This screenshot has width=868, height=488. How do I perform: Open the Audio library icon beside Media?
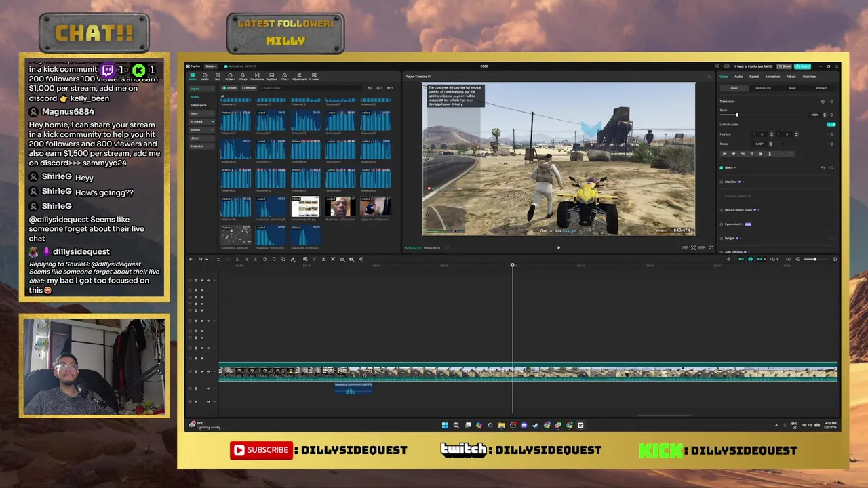(x=205, y=75)
